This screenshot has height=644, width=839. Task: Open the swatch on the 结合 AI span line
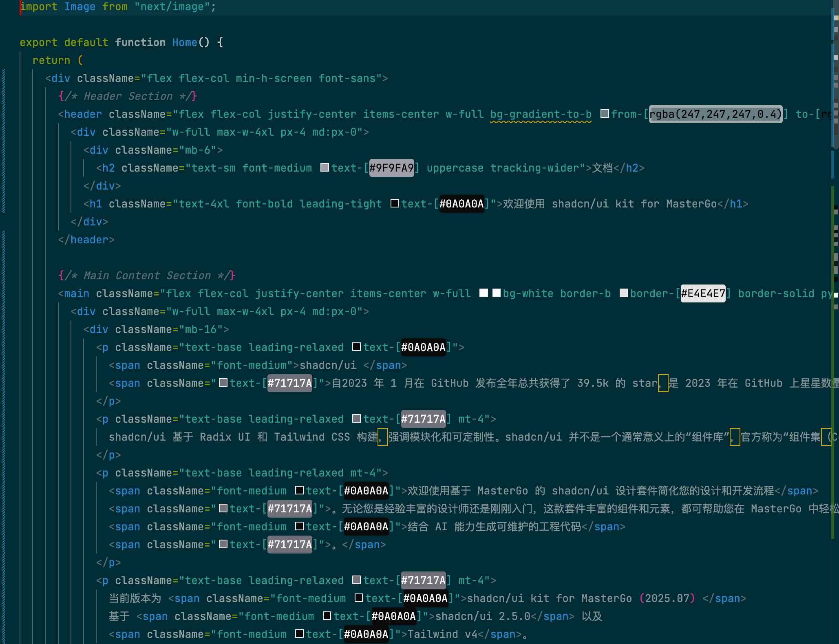(x=299, y=526)
